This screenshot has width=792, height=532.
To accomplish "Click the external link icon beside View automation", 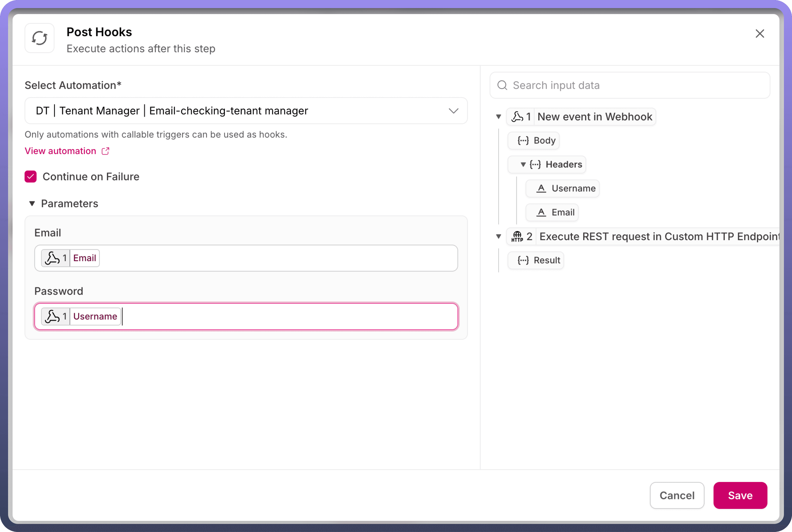I will [x=105, y=151].
